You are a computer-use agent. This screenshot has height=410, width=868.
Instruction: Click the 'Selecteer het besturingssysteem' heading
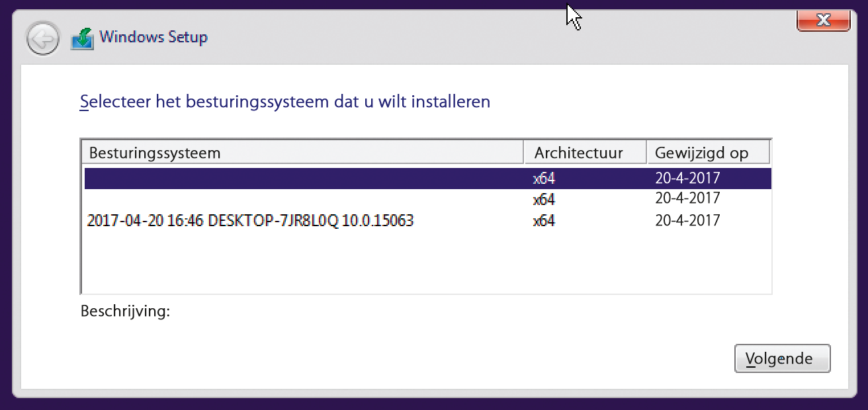[x=285, y=102]
